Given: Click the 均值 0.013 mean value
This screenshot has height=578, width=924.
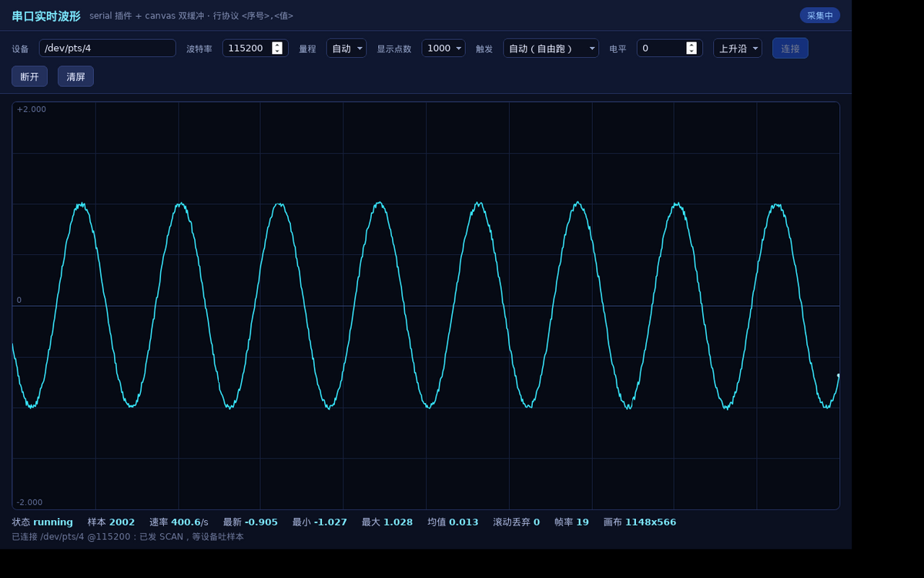Looking at the screenshot, I should 453,523.
